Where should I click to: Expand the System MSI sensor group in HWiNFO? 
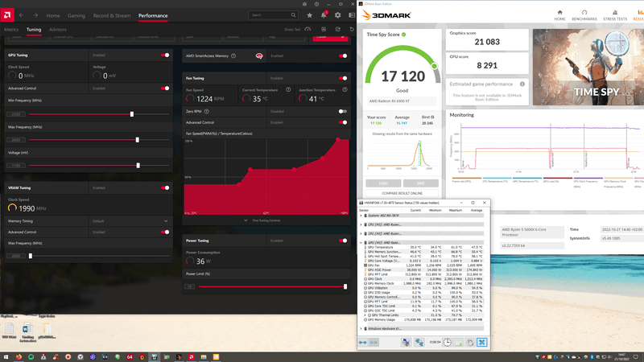(361, 216)
